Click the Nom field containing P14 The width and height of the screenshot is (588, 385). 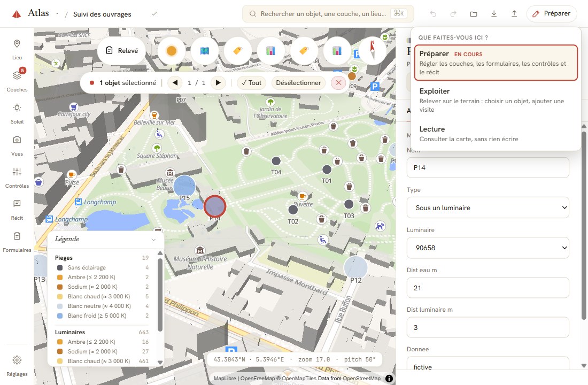(488, 168)
